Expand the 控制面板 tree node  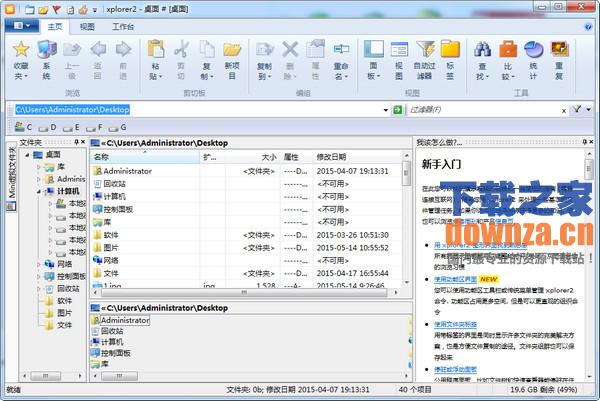[39, 276]
